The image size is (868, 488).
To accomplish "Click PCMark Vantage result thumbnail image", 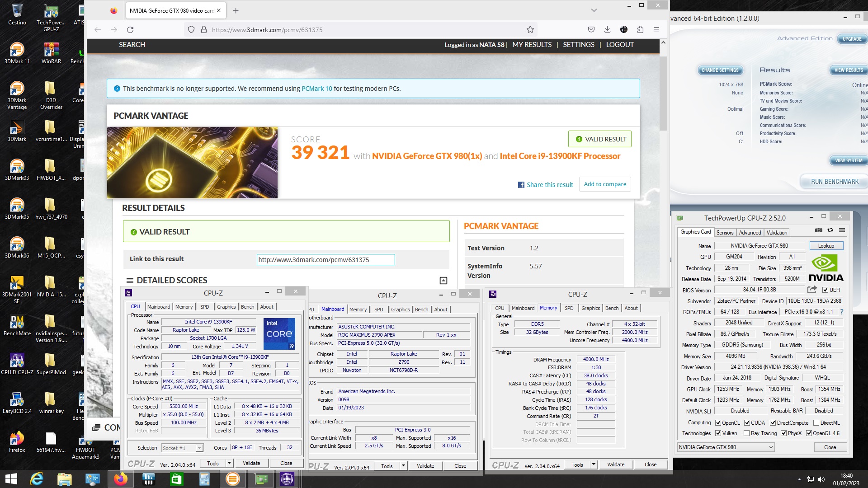I will pos(192,163).
